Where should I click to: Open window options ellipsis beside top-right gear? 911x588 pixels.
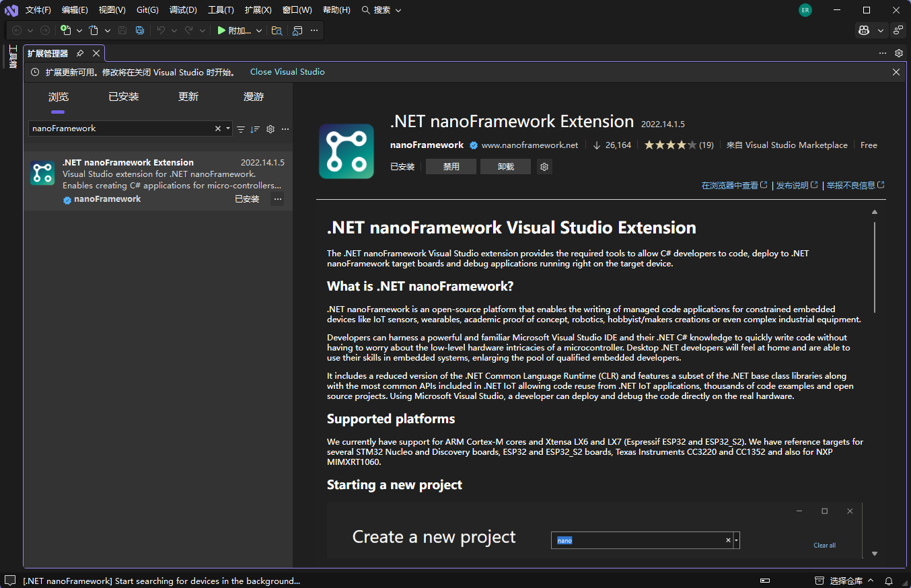[x=883, y=53]
